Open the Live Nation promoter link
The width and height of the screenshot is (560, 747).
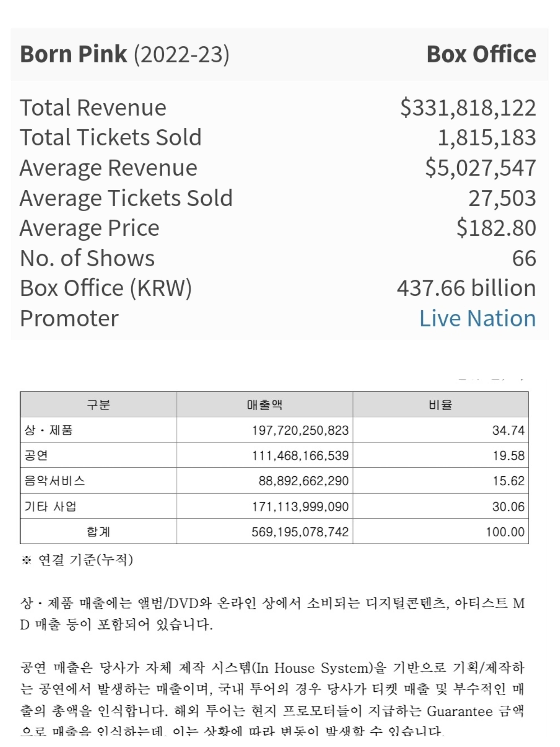pos(477,318)
